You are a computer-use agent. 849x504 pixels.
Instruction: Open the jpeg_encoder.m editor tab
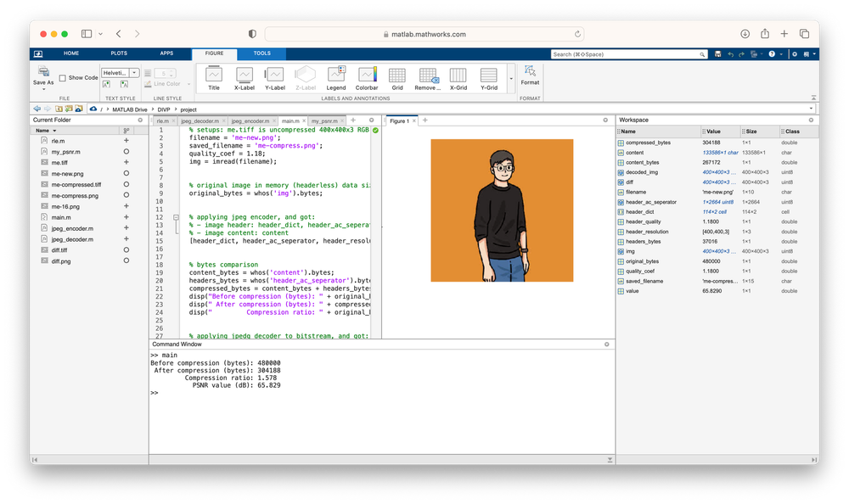250,120
